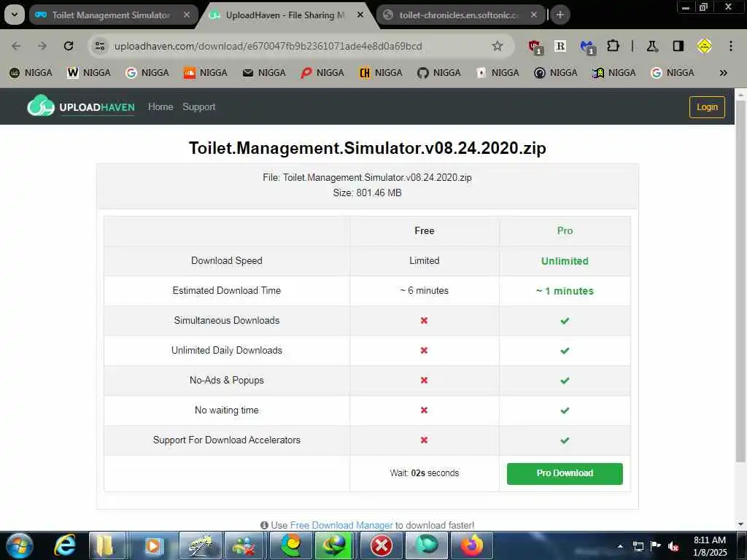This screenshot has width=747, height=560.
Task: Switch to toilet-chronicles softonic tab
Action: (457, 15)
